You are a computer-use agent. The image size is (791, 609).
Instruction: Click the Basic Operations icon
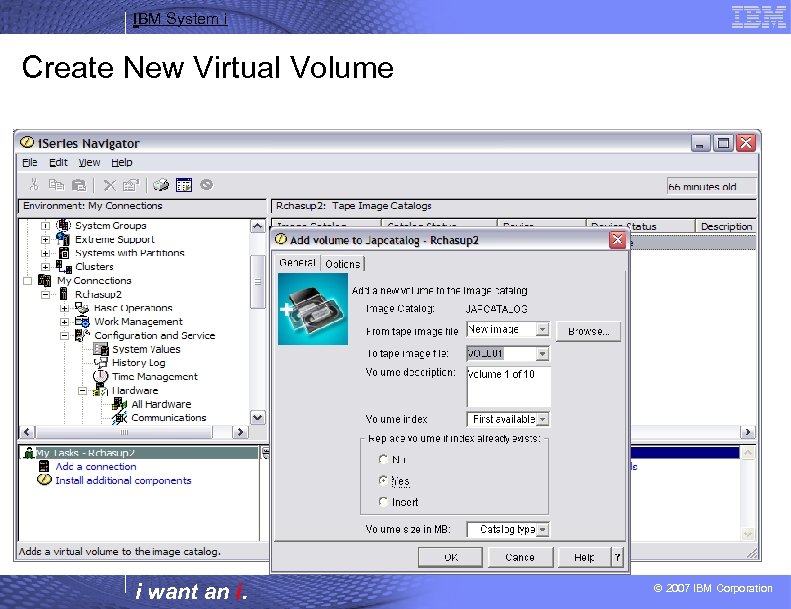tap(82, 307)
